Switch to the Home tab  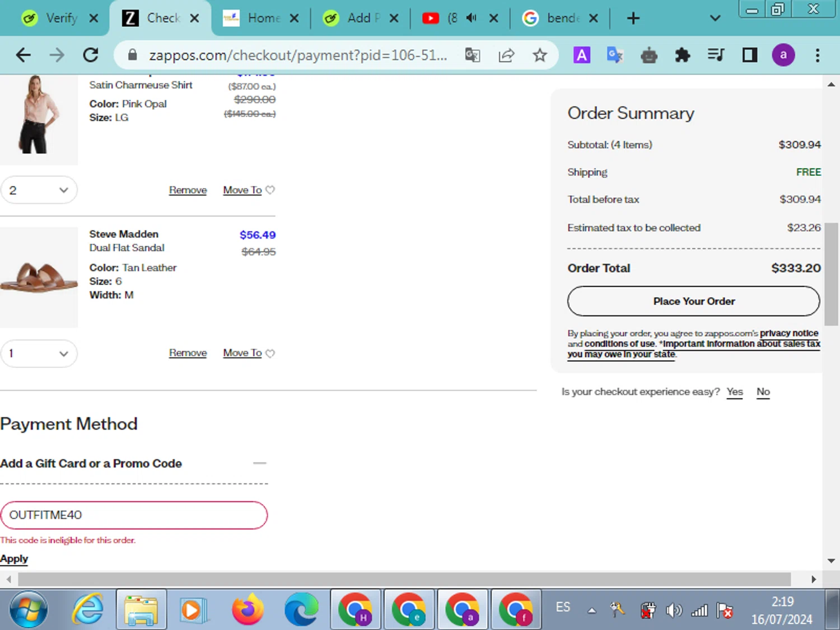click(261, 18)
